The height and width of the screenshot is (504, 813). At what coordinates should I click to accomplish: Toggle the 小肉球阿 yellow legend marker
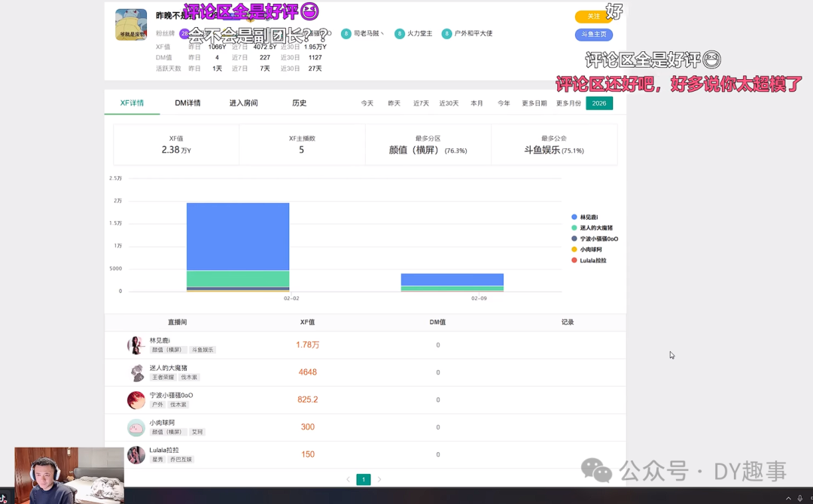[574, 250]
